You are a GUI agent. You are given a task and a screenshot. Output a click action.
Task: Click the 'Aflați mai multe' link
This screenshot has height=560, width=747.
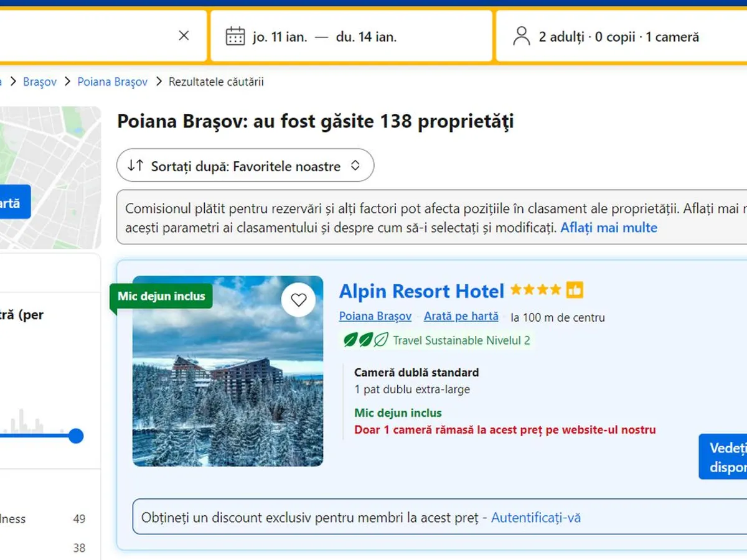tap(608, 228)
